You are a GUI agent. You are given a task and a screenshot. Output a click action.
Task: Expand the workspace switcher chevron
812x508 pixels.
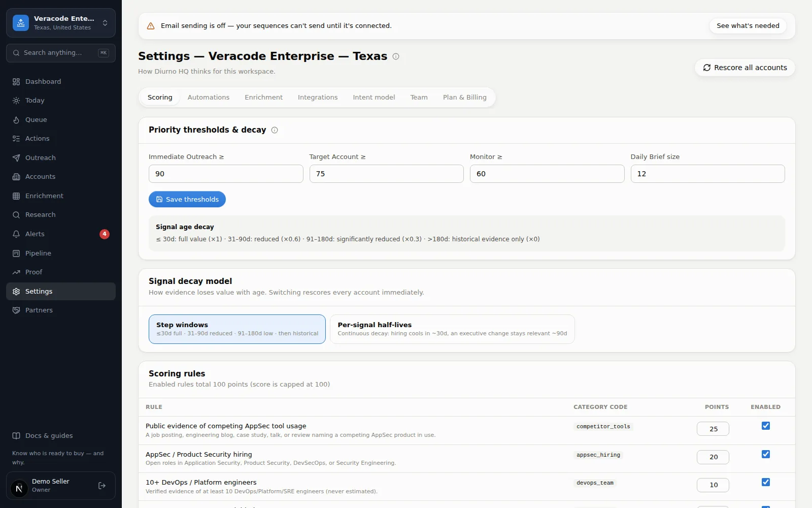click(105, 23)
